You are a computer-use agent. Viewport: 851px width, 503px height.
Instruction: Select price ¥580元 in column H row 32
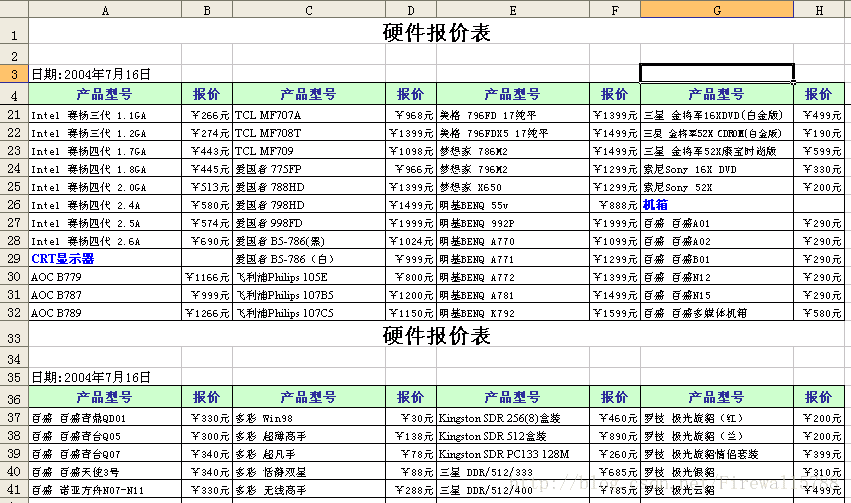point(819,313)
